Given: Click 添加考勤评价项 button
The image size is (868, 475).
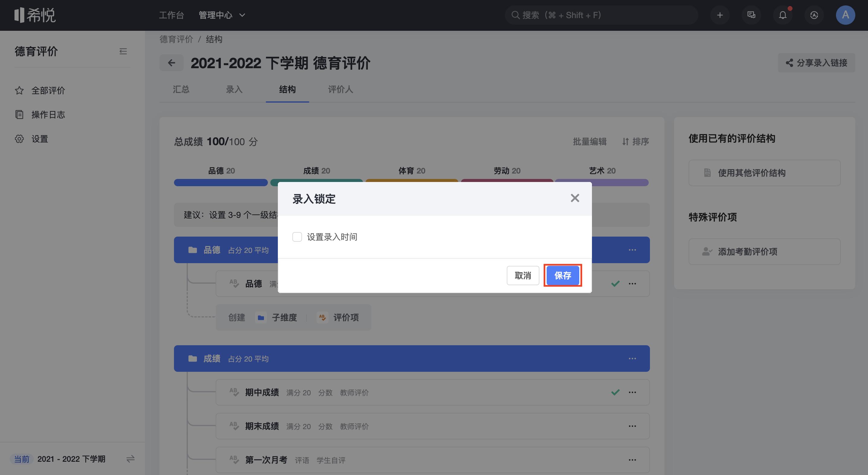Looking at the screenshot, I should 764,251.
